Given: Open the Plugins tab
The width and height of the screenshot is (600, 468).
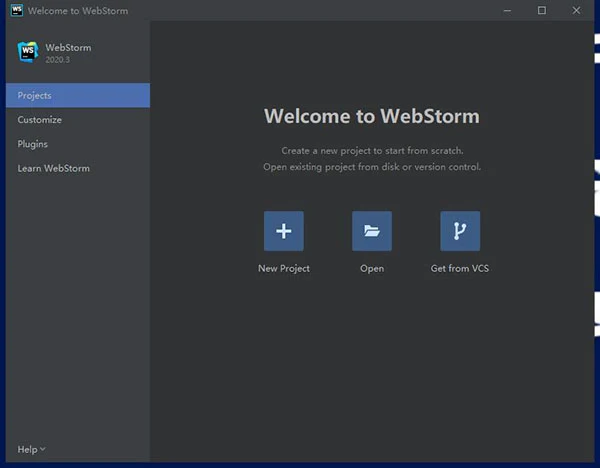Looking at the screenshot, I should [x=32, y=144].
